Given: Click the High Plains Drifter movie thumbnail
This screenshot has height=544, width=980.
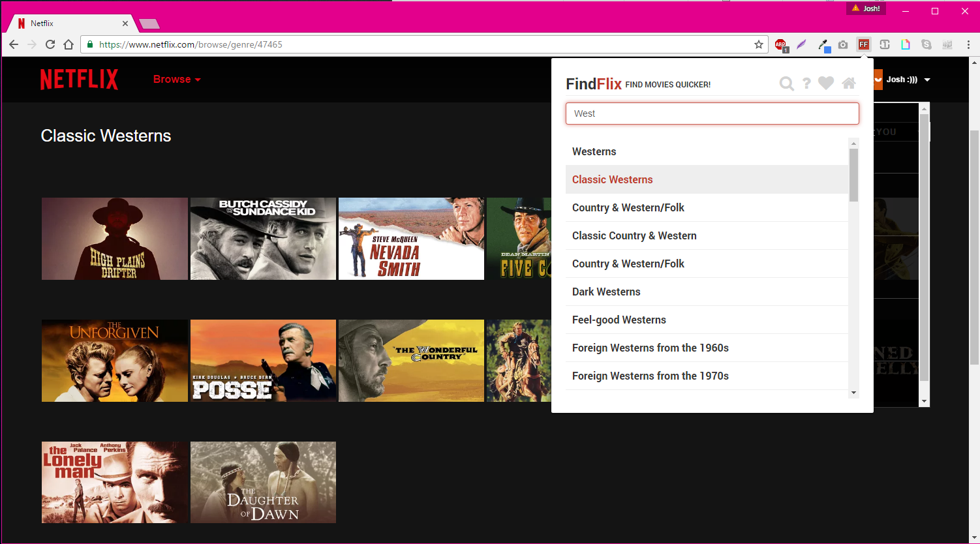Looking at the screenshot, I should (x=114, y=239).
